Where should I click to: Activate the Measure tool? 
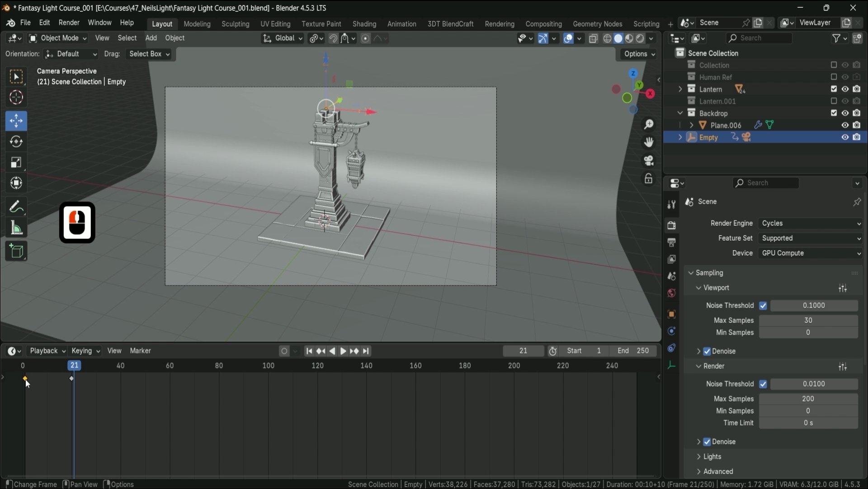coord(16,228)
